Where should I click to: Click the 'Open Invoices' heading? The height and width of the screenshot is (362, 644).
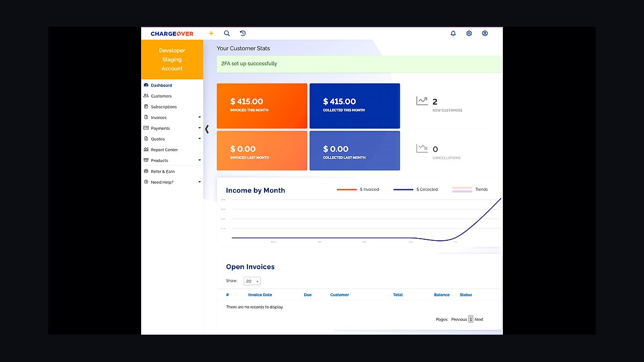[250, 267]
